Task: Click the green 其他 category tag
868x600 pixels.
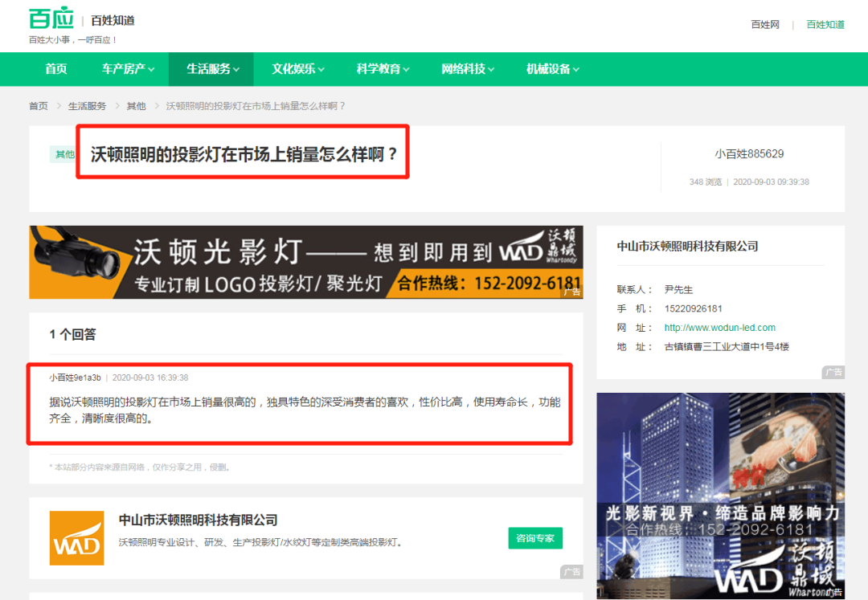Action: 63,154
